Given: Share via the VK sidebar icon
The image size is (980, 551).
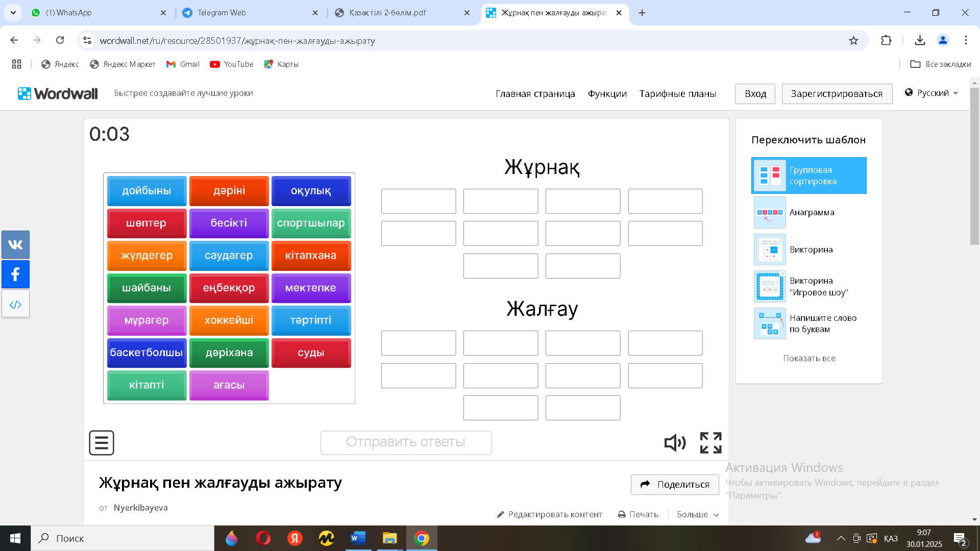Looking at the screenshot, I should (15, 245).
